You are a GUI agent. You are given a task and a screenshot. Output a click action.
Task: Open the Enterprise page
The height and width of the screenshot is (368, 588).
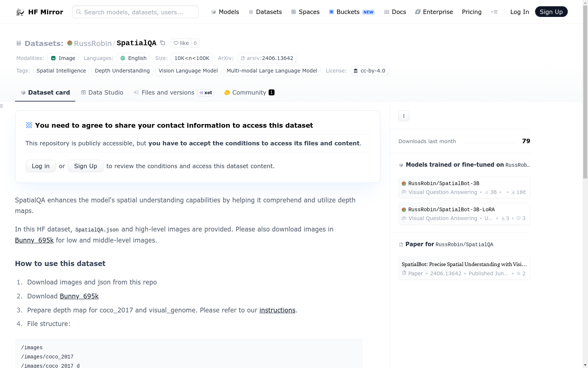click(x=434, y=12)
